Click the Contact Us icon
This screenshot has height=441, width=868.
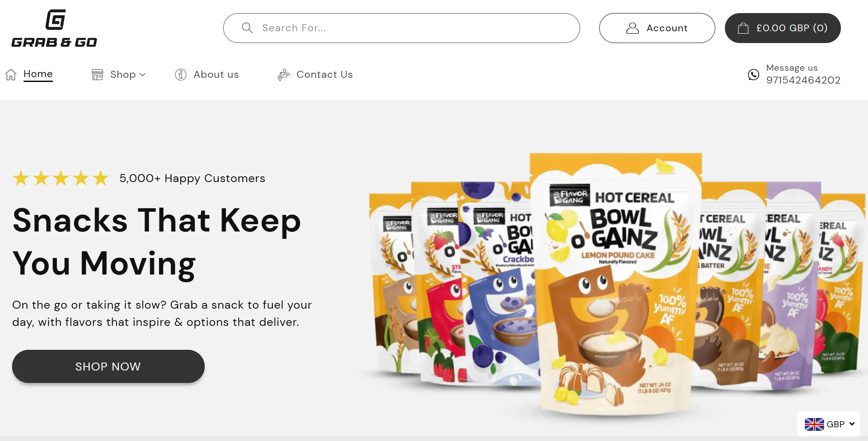point(284,75)
